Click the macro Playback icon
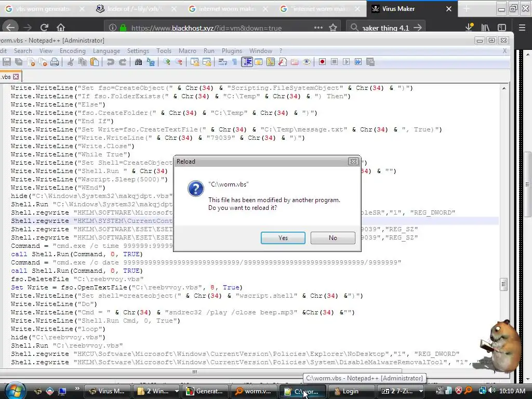The width and height of the screenshot is (532, 399). (346, 62)
